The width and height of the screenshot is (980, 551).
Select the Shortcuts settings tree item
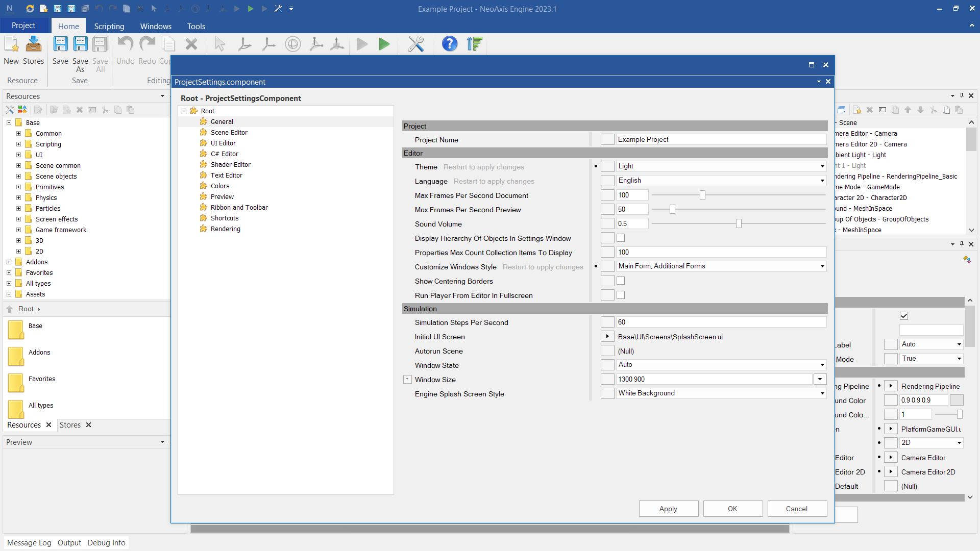pyautogui.click(x=225, y=218)
